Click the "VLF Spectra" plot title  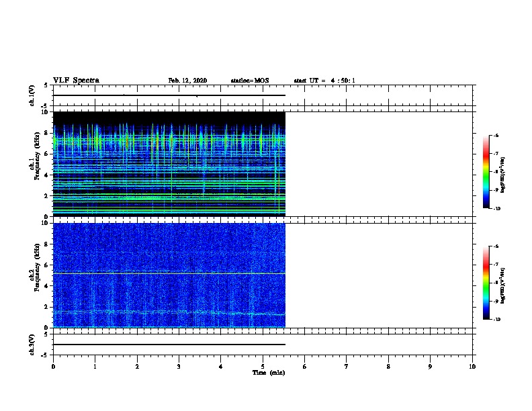tap(76, 81)
